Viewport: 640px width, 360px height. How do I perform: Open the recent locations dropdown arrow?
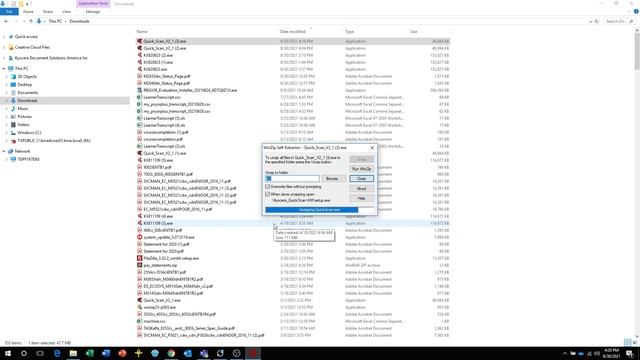pos(23,21)
